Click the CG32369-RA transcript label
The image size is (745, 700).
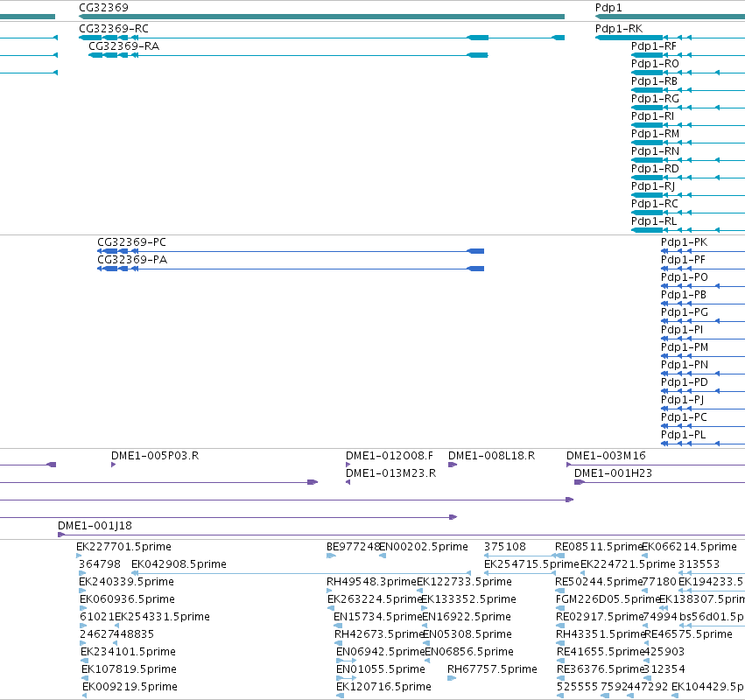[124, 46]
